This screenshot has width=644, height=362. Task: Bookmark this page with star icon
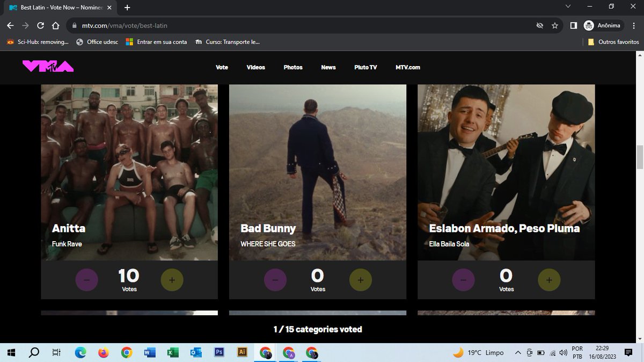point(555,25)
